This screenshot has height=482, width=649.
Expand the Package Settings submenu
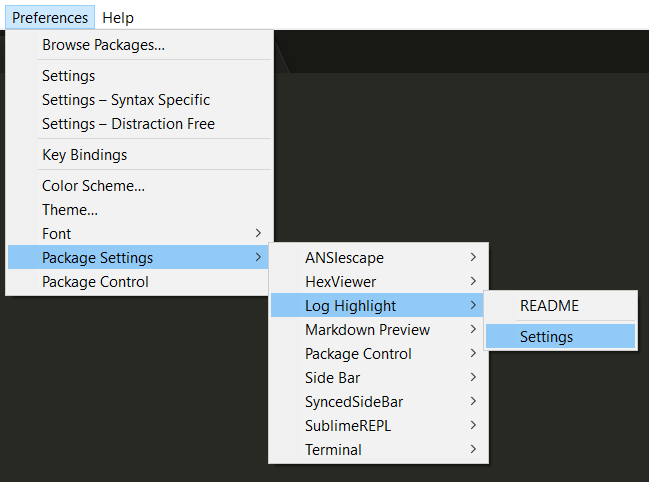click(x=139, y=257)
